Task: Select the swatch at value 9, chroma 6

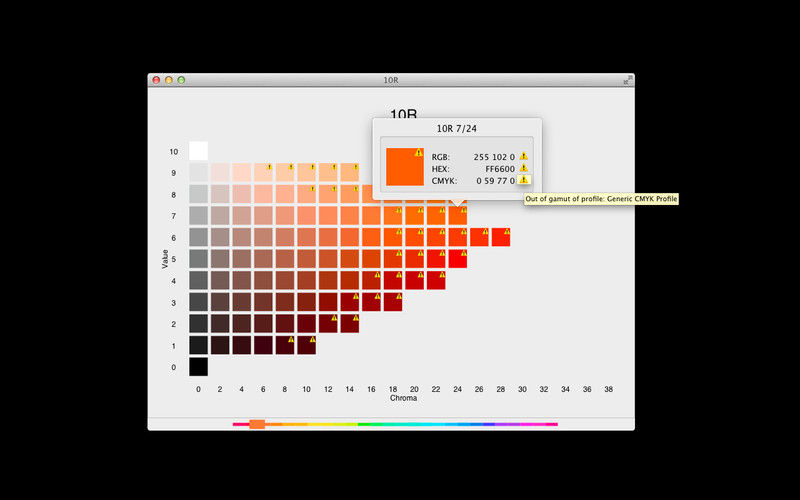Action: point(263,172)
